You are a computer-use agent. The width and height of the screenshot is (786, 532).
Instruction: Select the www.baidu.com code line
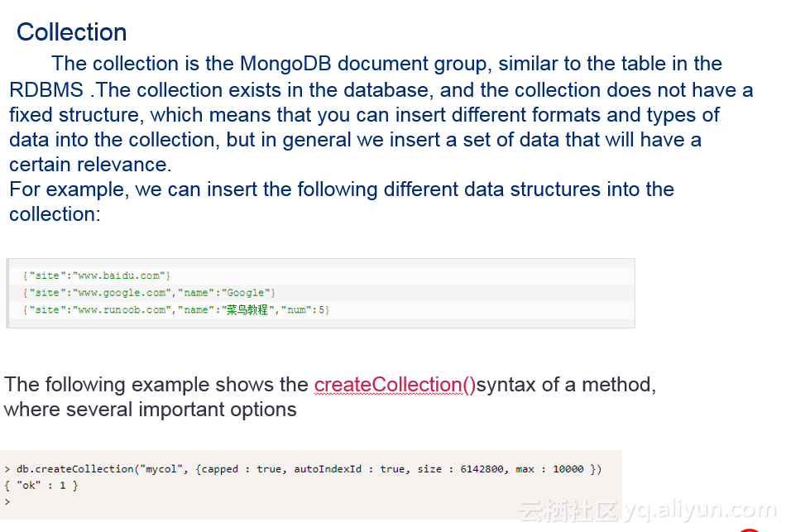pos(97,276)
